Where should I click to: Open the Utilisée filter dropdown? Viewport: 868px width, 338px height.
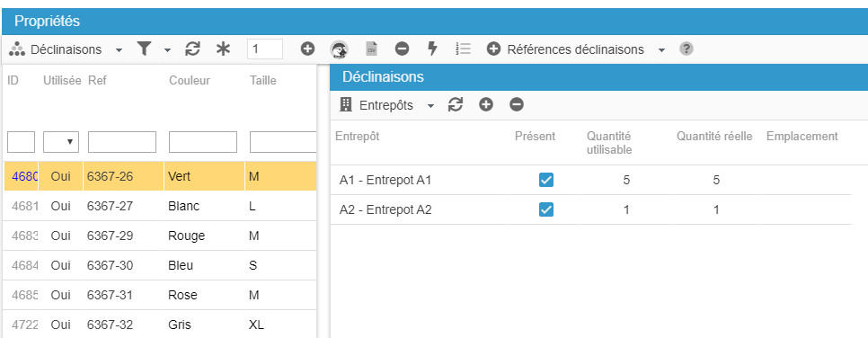click(x=61, y=142)
